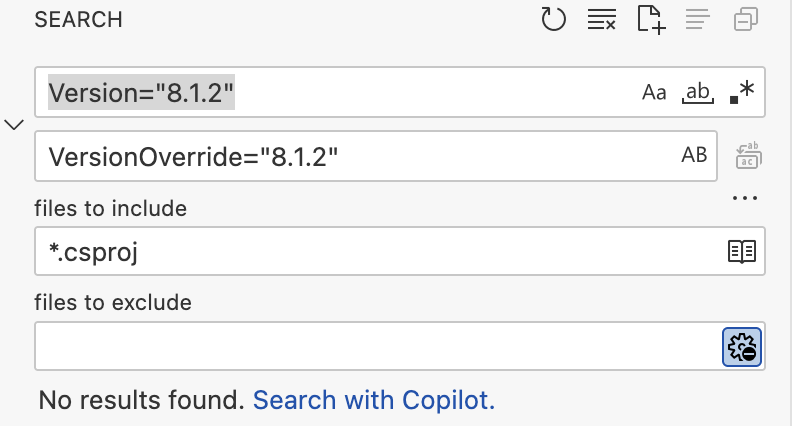Clear the search results
Viewport: 812px width, 426px height.
coord(601,19)
